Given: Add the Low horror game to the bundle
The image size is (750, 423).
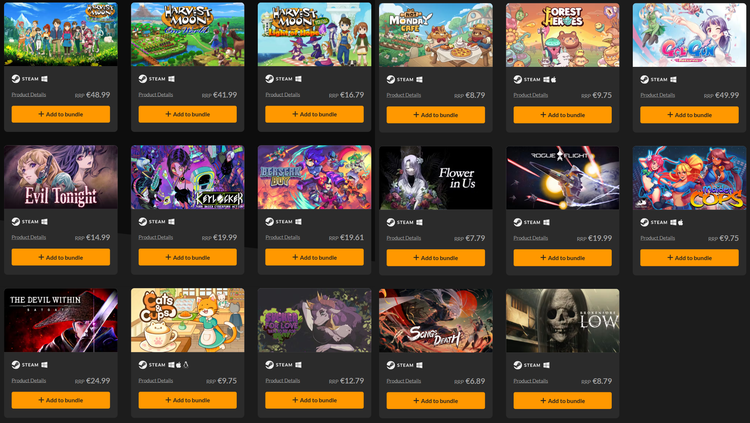Looking at the screenshot, I should [562, 401].
